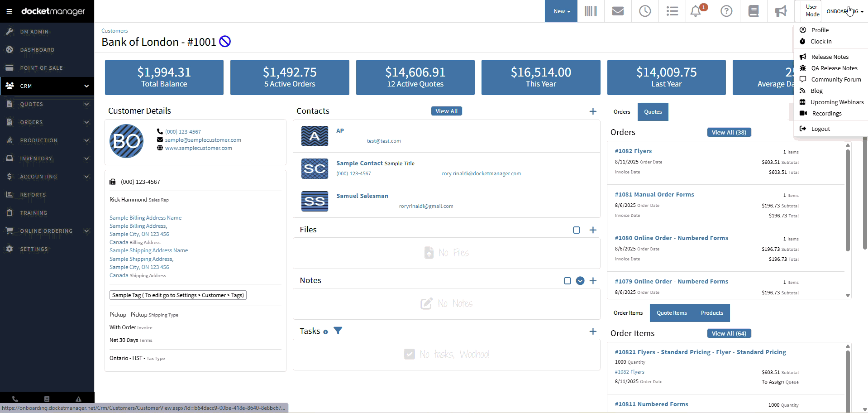Click the Orders list vertical scrollbar
The image size is (868, 413).
pos(848,199)
